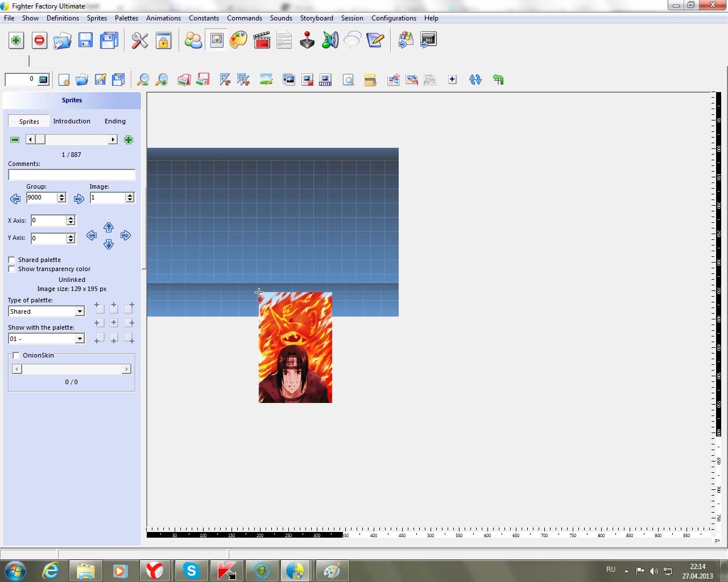This screenshot has width=728, height=582.
Task: Click the sprite scrollbar right arrow
Action: click(113, 140)
